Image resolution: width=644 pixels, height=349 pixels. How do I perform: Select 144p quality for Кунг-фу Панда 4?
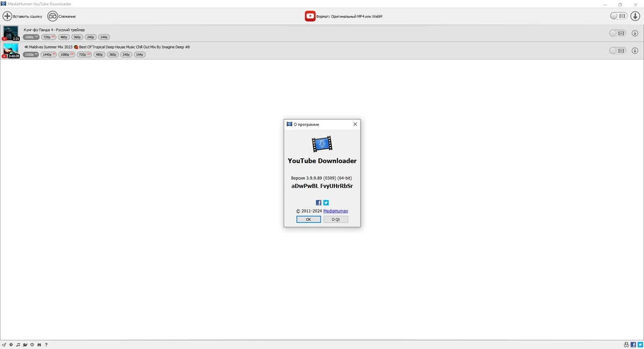104,37
